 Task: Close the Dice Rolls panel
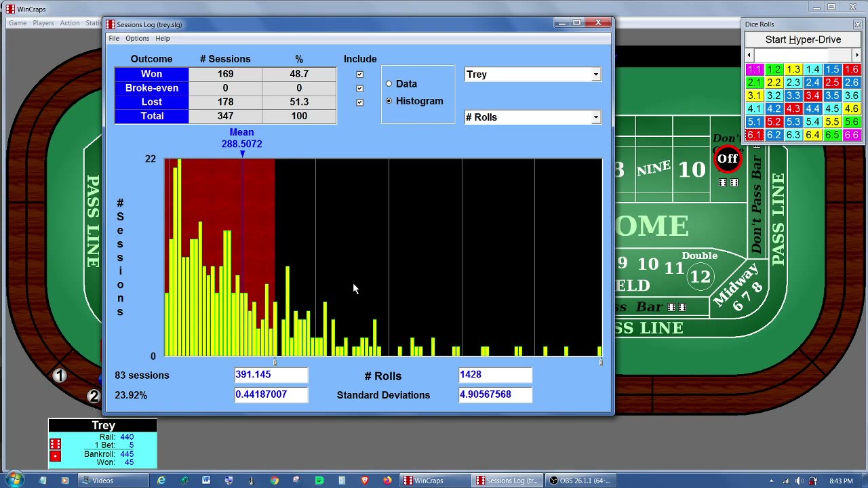(x=857, y=24)
